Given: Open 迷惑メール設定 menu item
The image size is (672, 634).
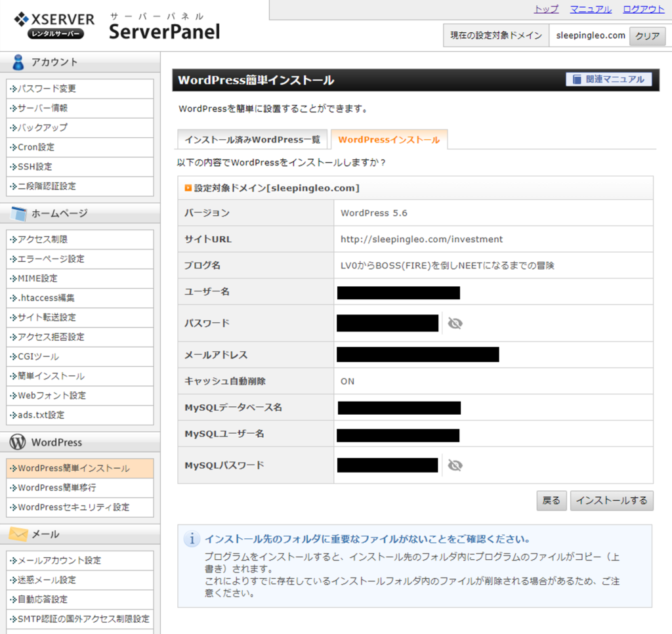Looking at the screenshot, I should (x=80, y=580).
